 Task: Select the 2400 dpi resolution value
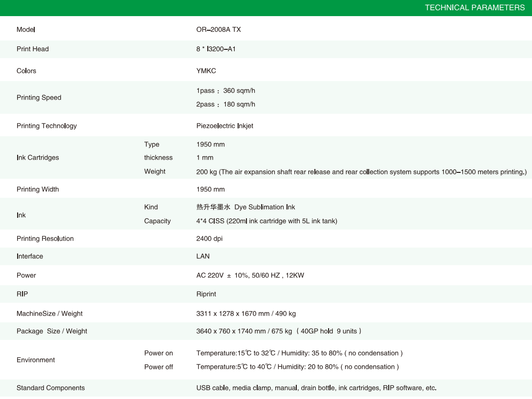209,239
